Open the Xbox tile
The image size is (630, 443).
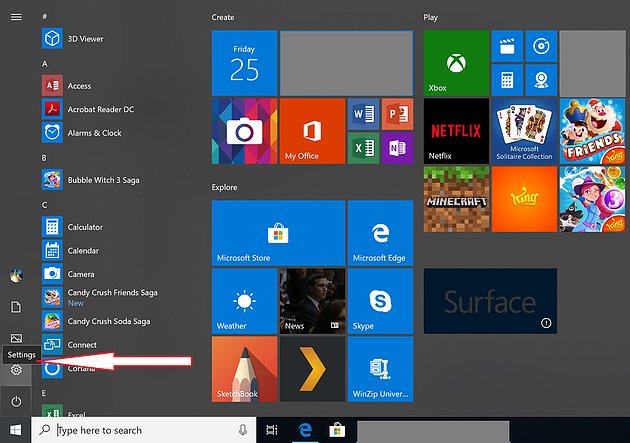click(456, 63)
